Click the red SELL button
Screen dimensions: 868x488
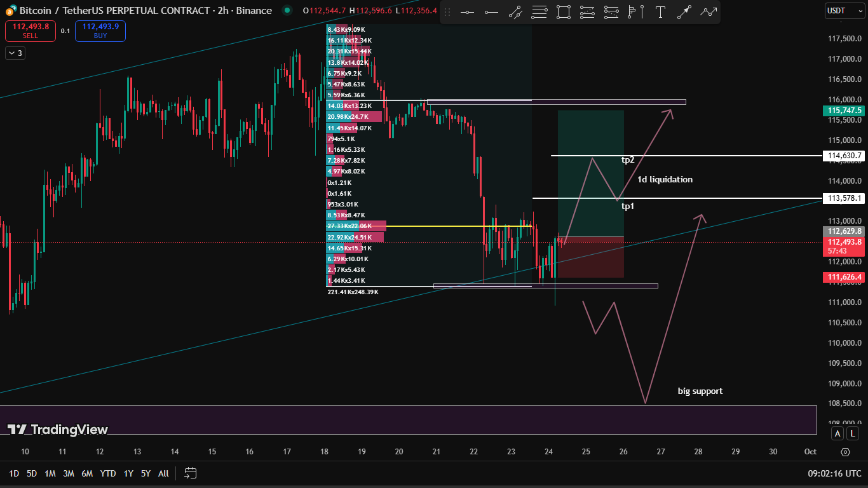(30, 31)
